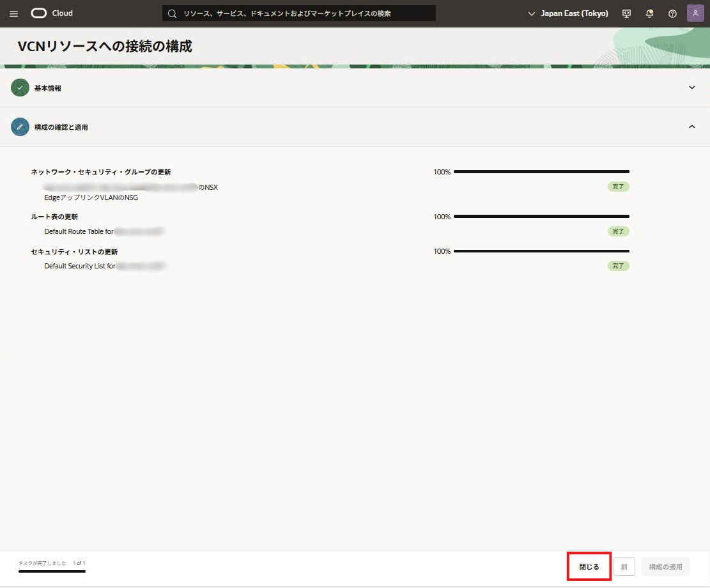Collapse the 構成の確認と適用 section chevron
Screen dimensions: 710x588
(x=691, y=127)
